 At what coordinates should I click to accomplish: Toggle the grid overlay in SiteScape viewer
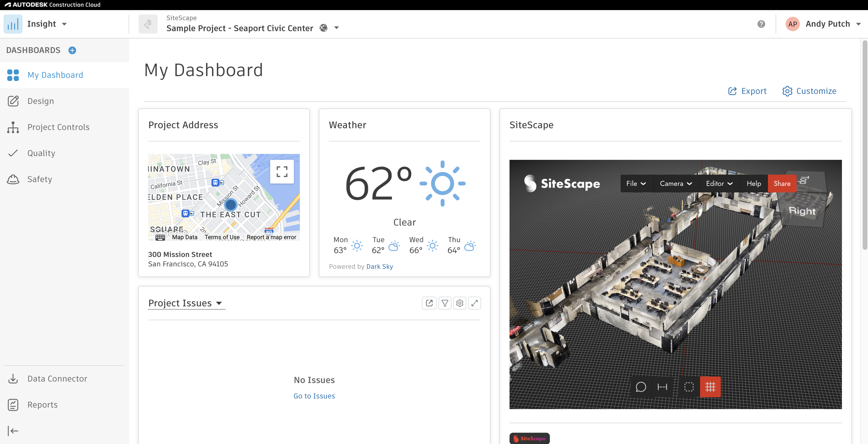(x=711, y=387)
